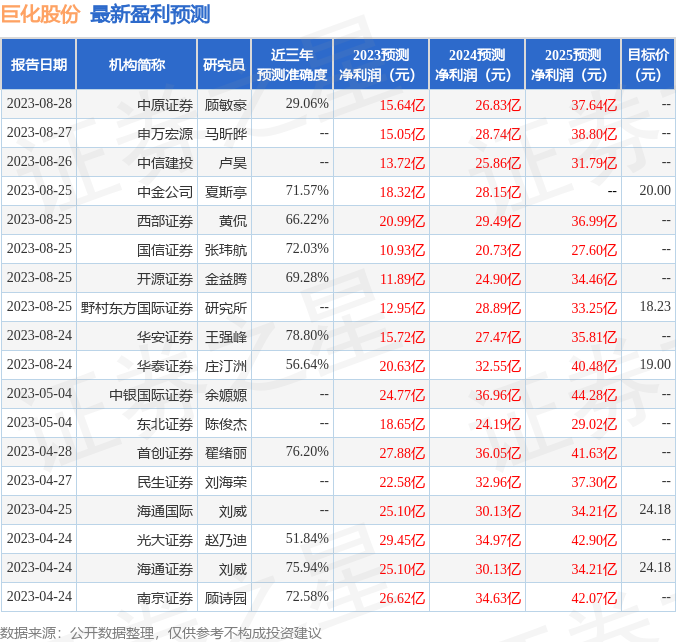Click the target price 20.00
The height and width of the screenshot is (642, 676).
tap(655, 190)
